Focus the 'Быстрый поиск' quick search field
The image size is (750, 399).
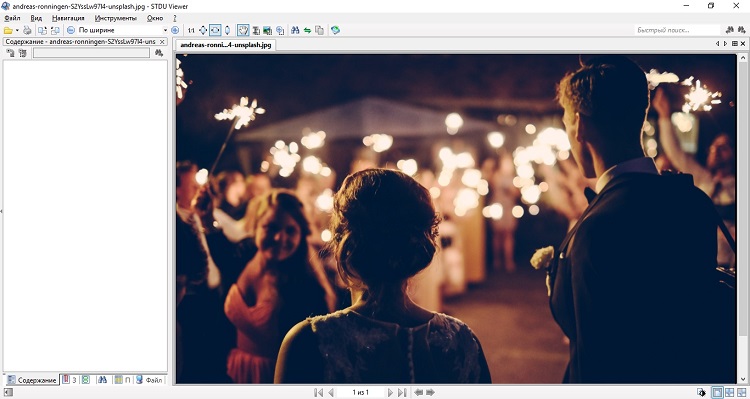click(677, 30)
